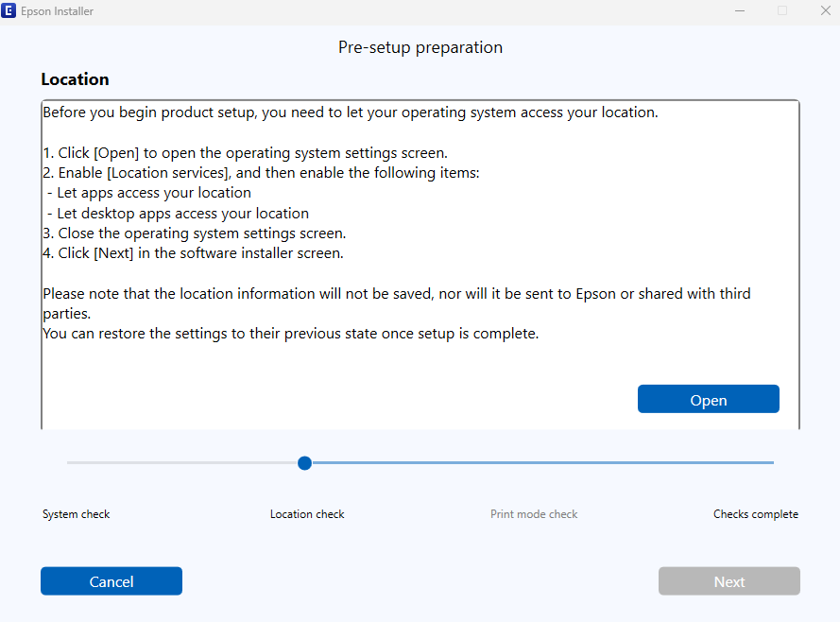Image resolution: width=840 pixels, height=622 pixels.
Task: Click the 'Epson Installer' window title text
Action: [58, 11]
